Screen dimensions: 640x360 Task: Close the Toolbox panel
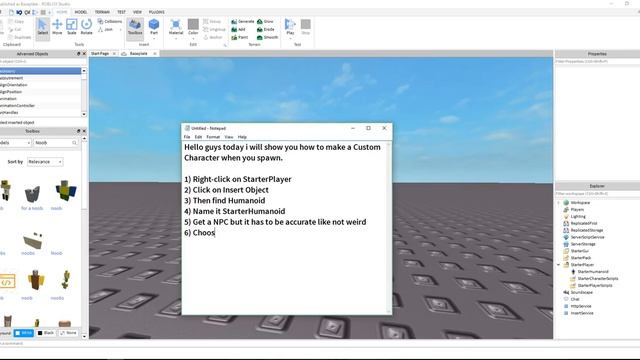84,131
